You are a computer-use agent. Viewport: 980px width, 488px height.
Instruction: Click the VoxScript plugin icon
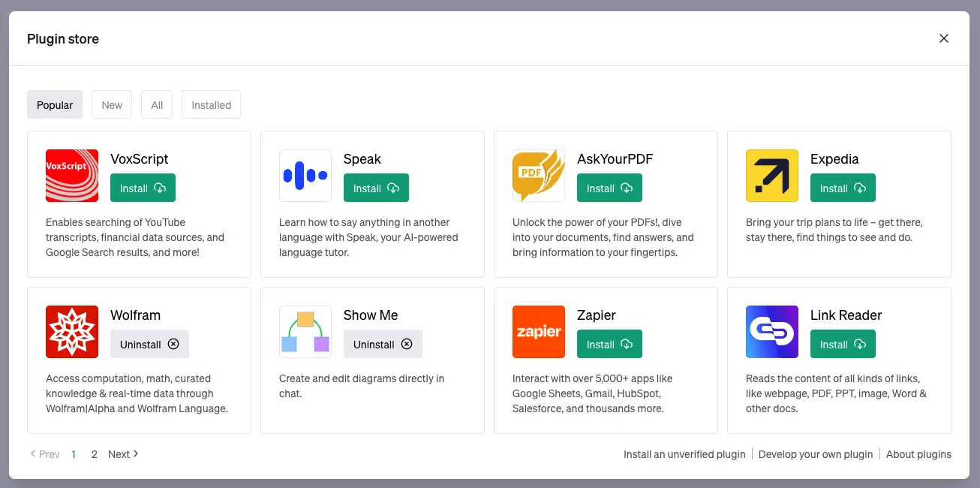pyautogui.click(x=71, y=175)
